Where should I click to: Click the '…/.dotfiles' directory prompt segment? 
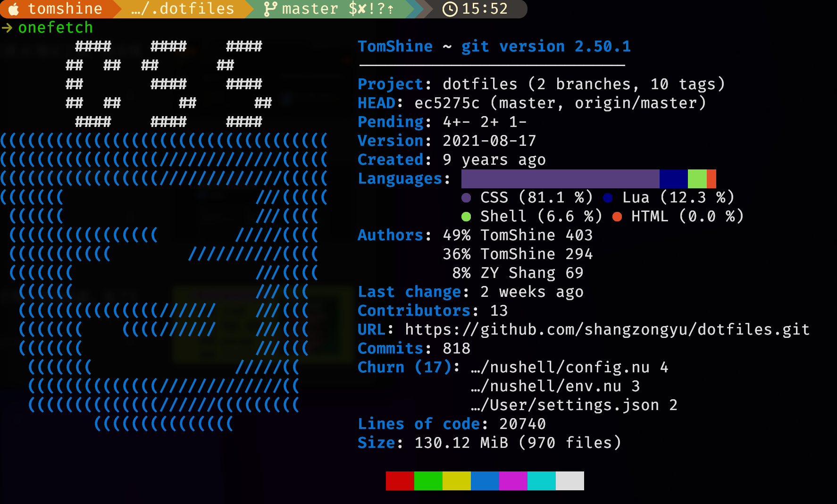coord(183,9)
